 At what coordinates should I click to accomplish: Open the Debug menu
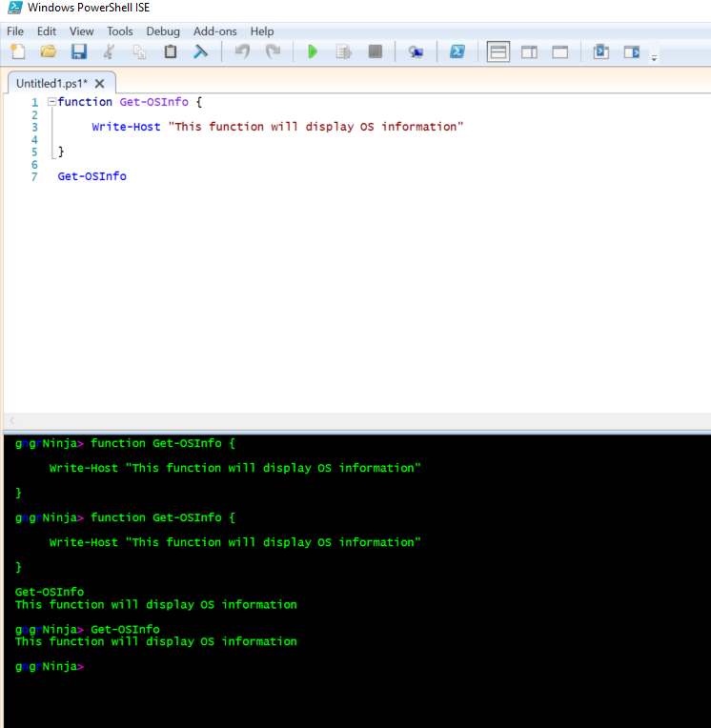point(163,31)
